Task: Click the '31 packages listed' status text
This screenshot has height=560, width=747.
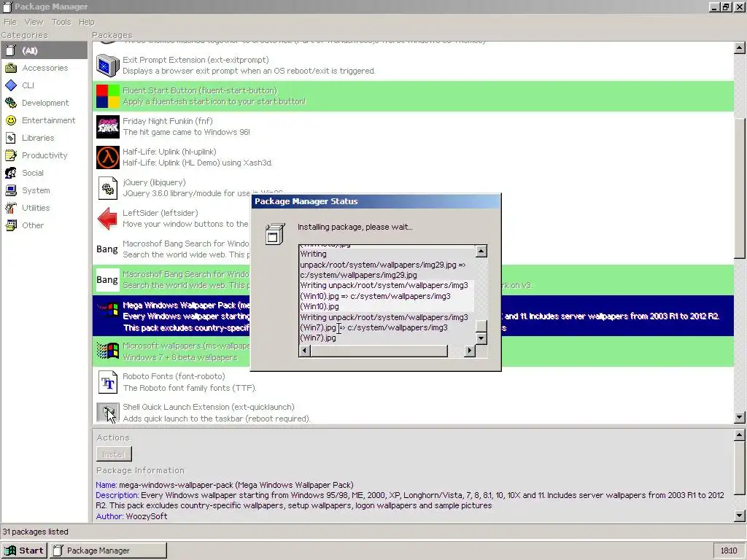Action: tap(36, 532)
